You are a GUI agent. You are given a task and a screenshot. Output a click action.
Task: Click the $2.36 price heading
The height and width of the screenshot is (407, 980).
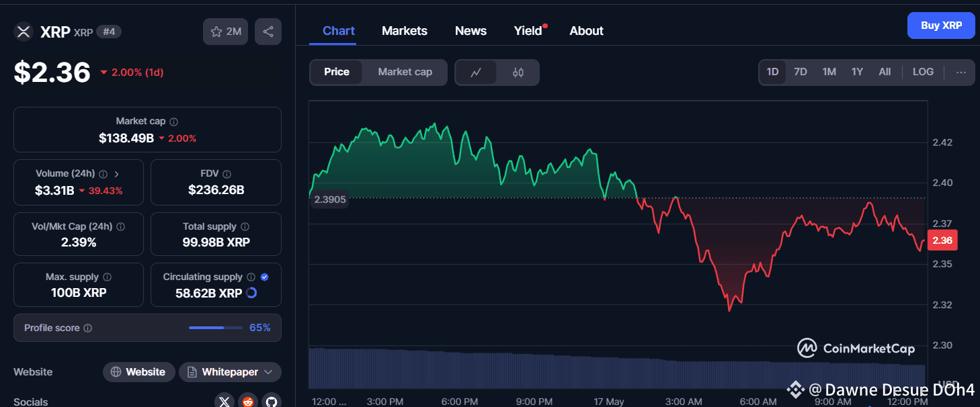click(52, 73)
